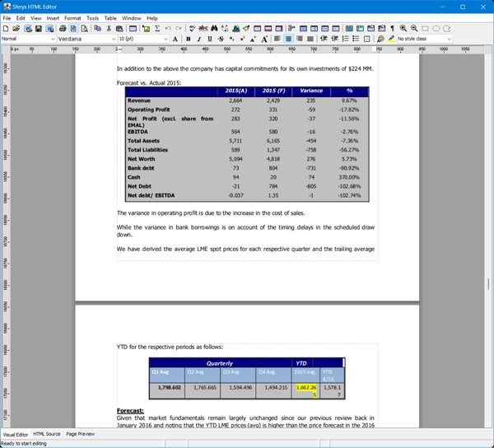Image resolution: width=494 pixels, height=448 pixels.
Task: Open the Format menu
Action: 72,17
